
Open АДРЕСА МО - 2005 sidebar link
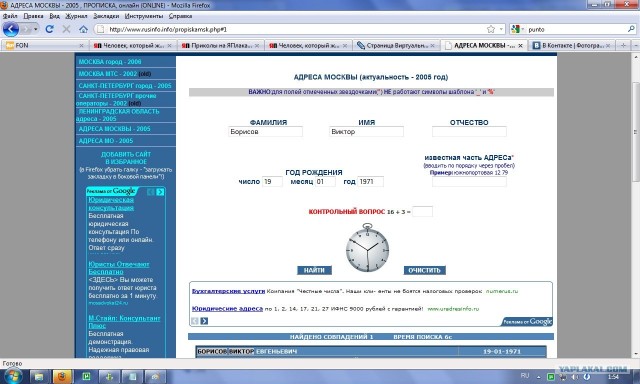(106, 141)
